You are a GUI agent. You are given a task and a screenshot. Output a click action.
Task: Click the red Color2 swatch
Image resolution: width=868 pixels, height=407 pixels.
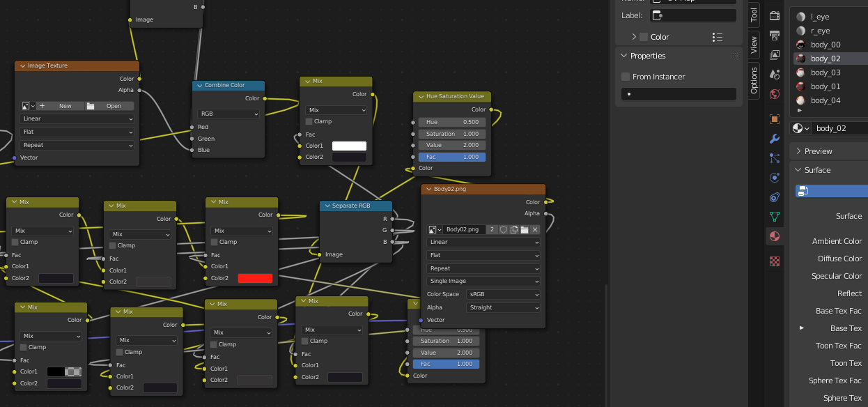[255, 277]
